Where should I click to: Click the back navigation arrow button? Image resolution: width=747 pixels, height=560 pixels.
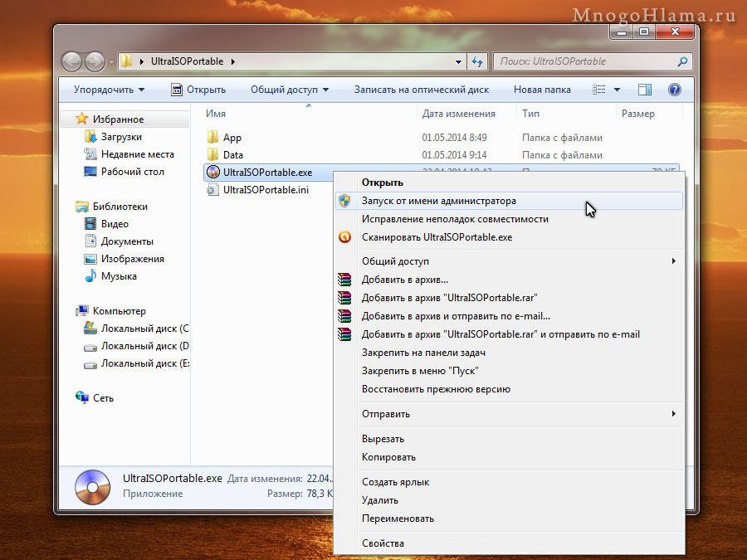[72, 61]
